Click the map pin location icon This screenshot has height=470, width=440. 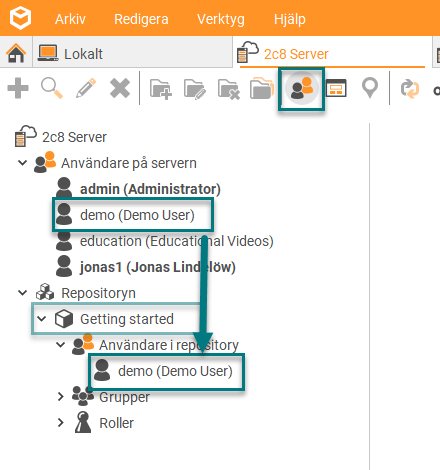370,88
